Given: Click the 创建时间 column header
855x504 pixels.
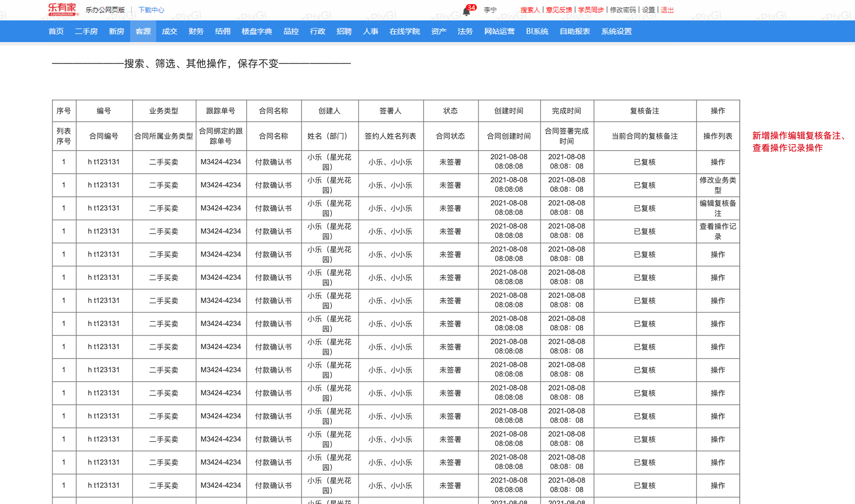Looking at the screenshot, I should click(509, 111).
